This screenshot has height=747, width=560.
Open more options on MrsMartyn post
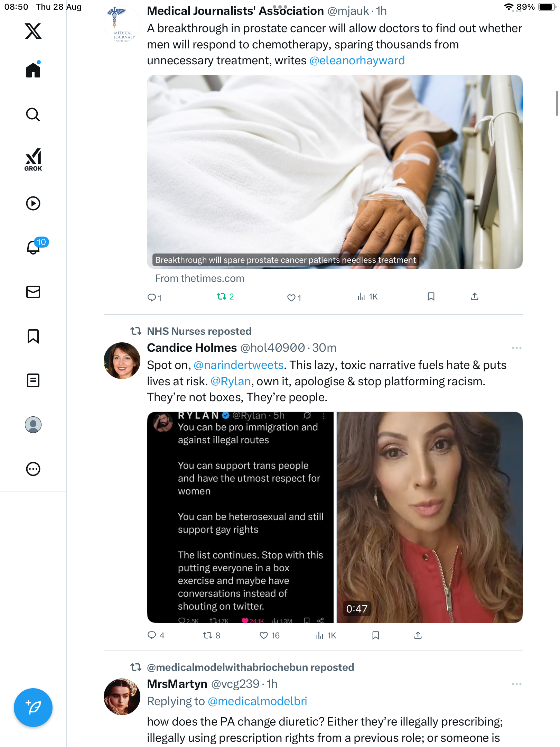click(516, 684)
